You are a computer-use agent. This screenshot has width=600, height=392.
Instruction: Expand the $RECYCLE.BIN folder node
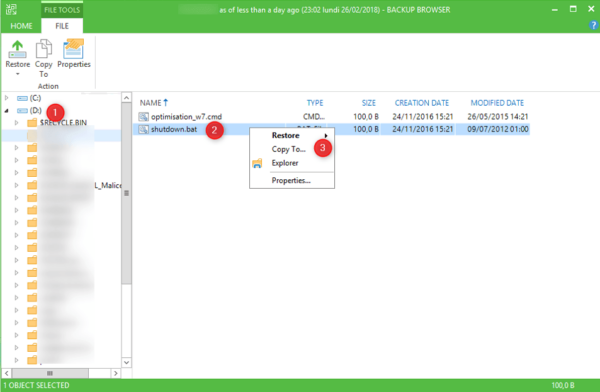(x=16, y=123)
